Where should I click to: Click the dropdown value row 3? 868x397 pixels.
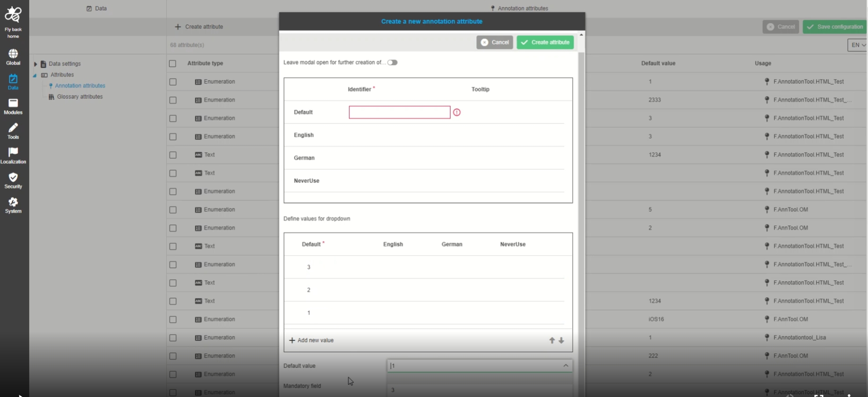tap(424, 268)
